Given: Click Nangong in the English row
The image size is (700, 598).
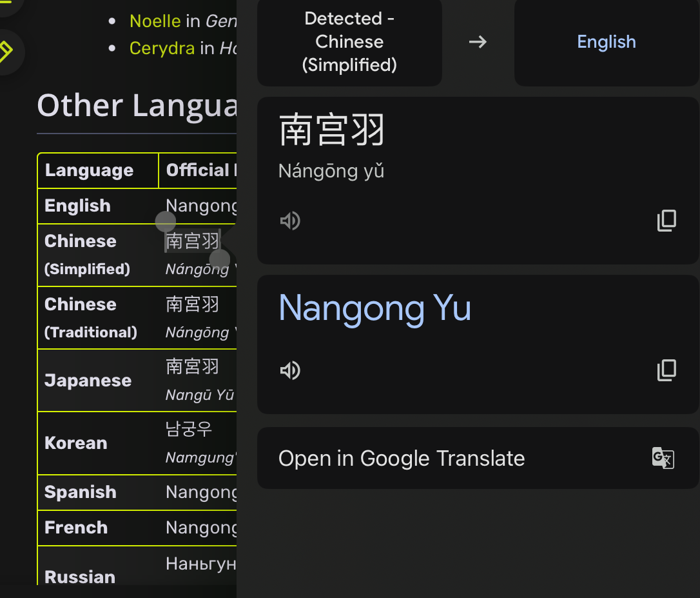Looking at the screenshot, I should [201, 206].
